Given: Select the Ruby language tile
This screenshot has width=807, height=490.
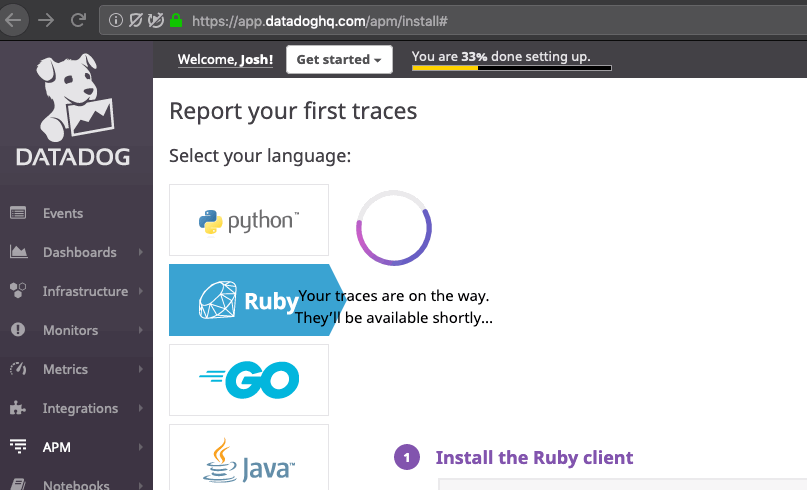Looking at the screenshot, I should [x=249, y=300].
